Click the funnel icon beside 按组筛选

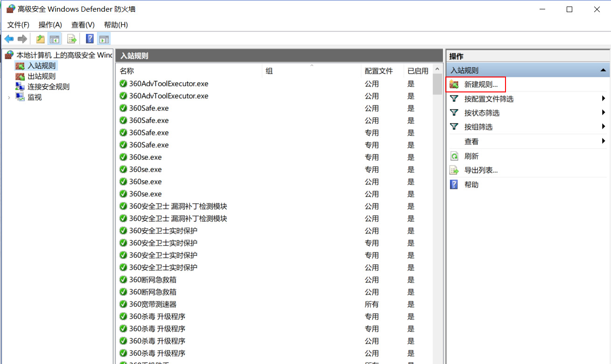[x=454, y=126]
